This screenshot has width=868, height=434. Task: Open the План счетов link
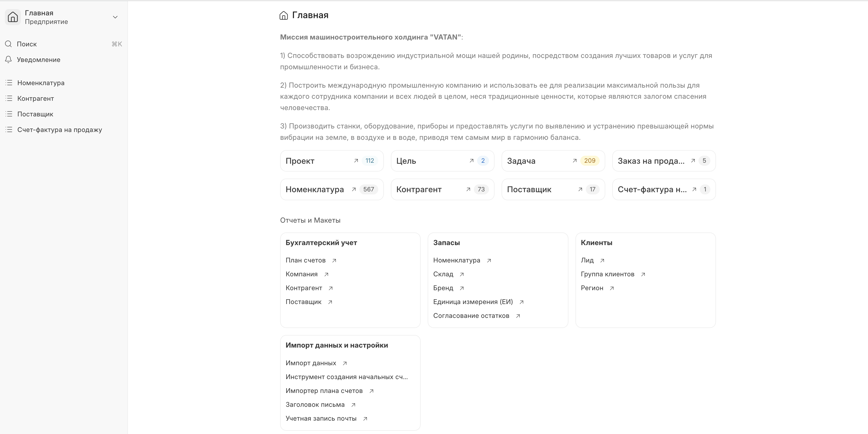tap(305, 260)
